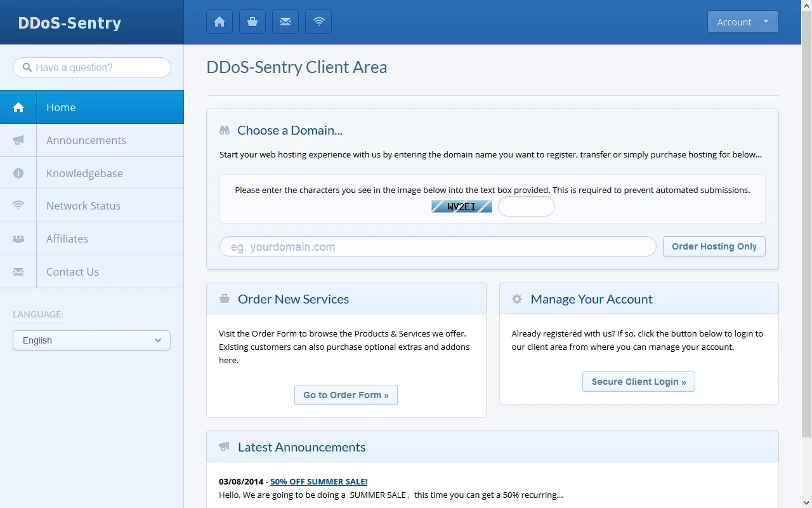Open Network Status sidebar item
The image size is (812, 508).
92,206
